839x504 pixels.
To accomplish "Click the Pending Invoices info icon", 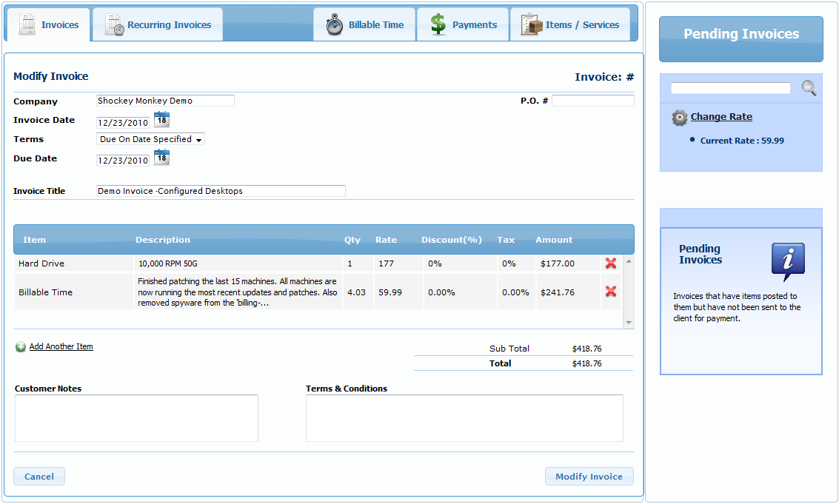I will tap(787, 261).
